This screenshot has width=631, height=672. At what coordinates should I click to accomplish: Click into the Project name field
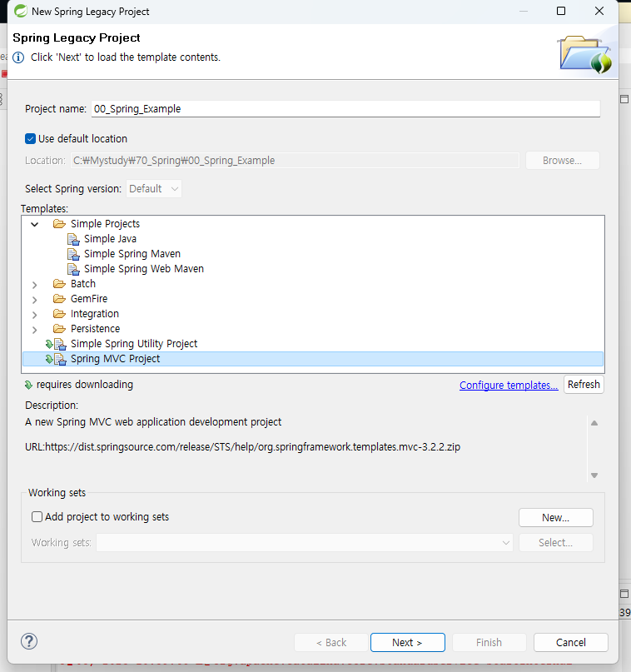click(x=345, y=109)
